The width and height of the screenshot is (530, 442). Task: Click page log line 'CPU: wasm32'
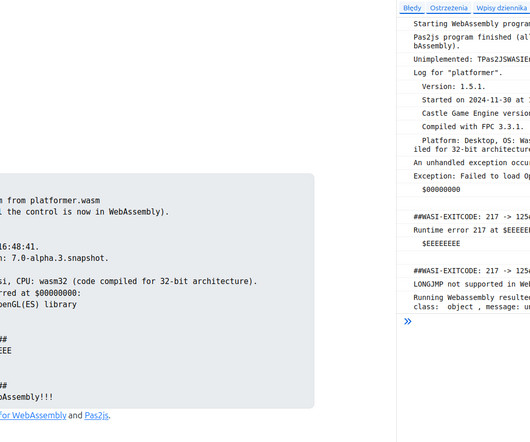(129, 281)
